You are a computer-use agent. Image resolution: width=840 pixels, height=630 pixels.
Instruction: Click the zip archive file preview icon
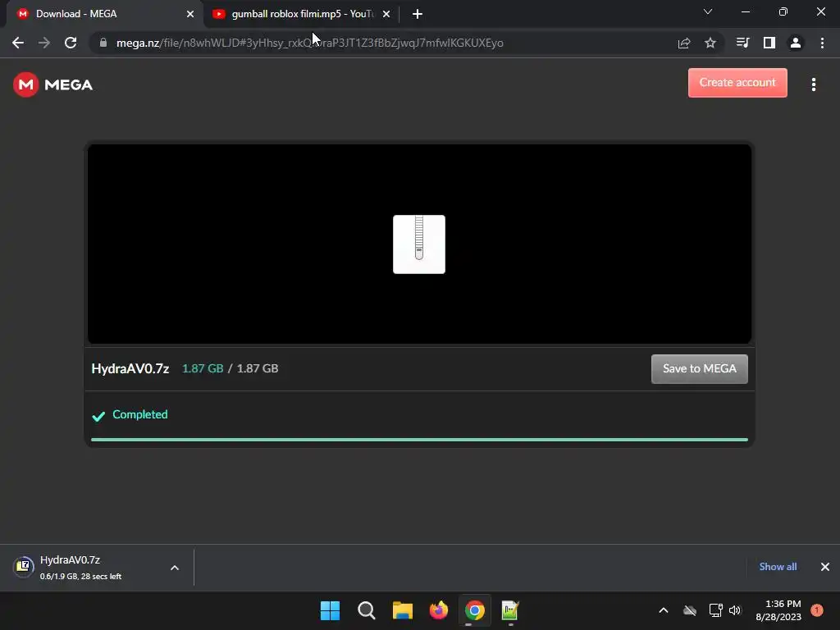419,244
